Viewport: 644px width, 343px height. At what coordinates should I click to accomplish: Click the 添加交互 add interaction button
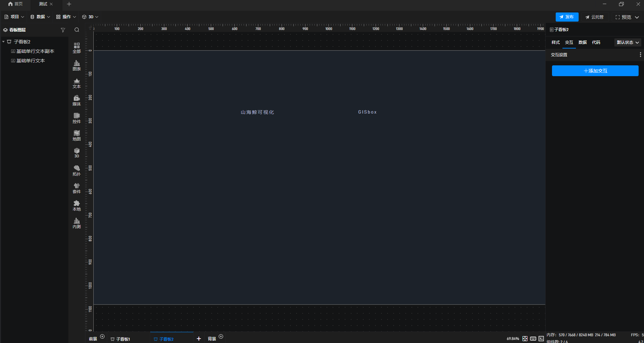[595, 71]
